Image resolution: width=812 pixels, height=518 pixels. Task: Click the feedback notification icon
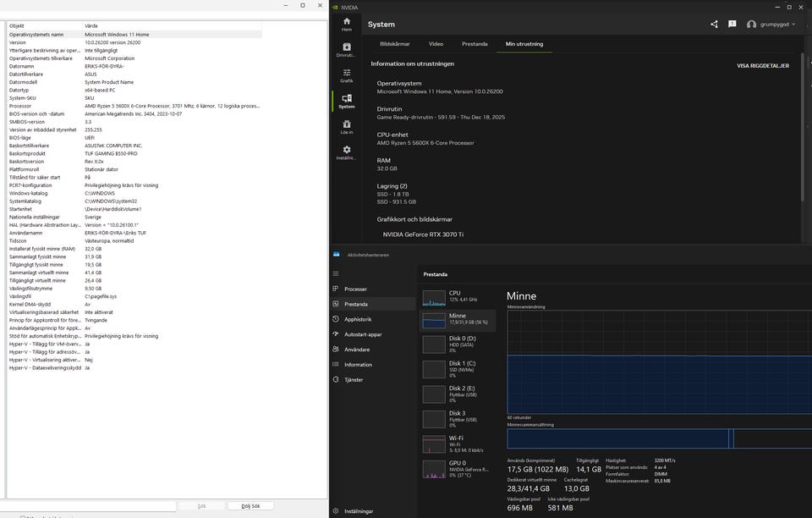[x=732, y=25]
